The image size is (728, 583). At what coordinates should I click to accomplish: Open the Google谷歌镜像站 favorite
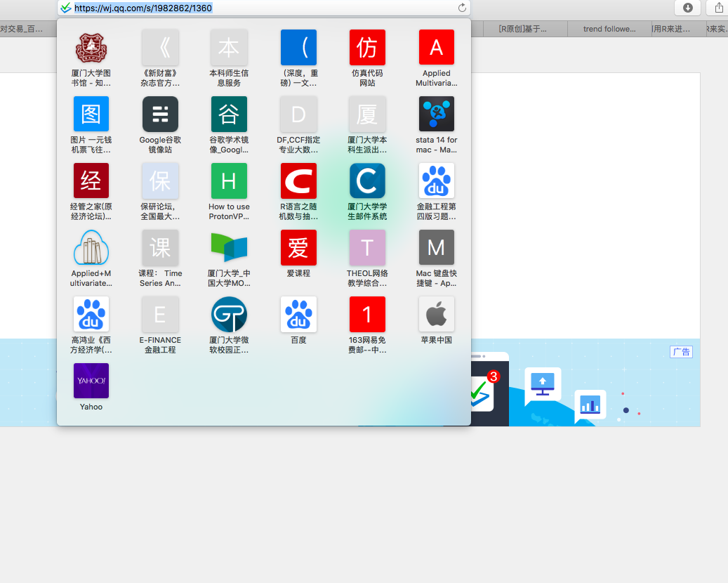point(160,124)
